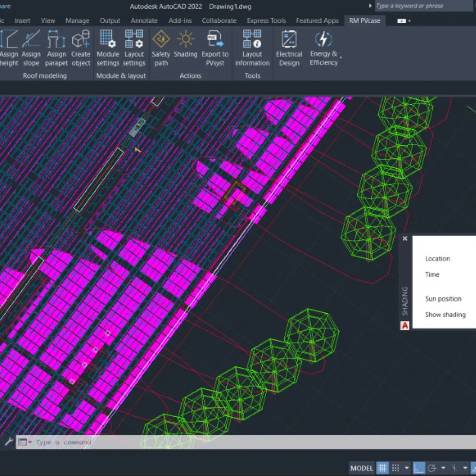Click the Actions panel title

190,76
